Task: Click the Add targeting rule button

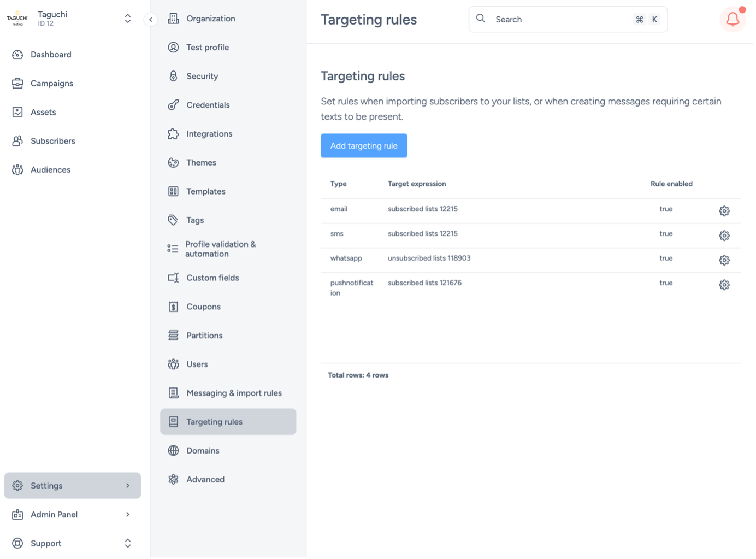Action: coord(364,145)
